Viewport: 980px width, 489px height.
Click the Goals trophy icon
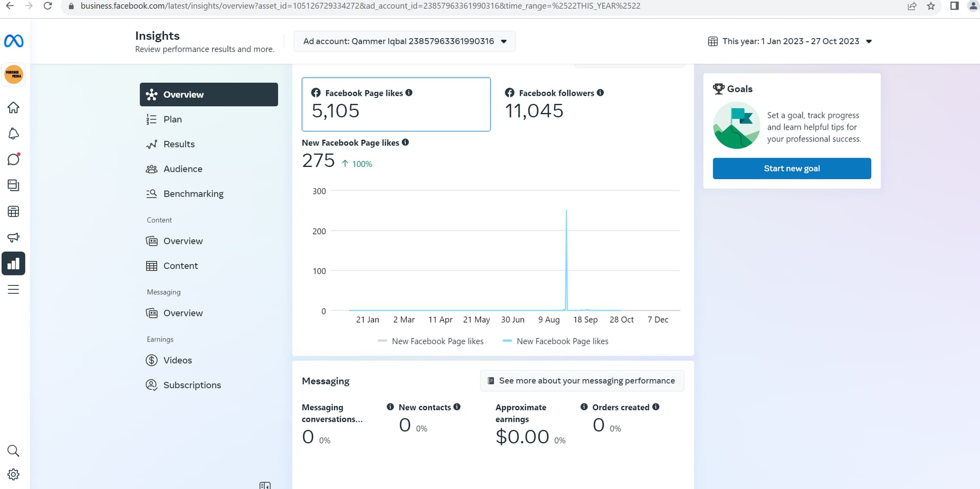719,89
